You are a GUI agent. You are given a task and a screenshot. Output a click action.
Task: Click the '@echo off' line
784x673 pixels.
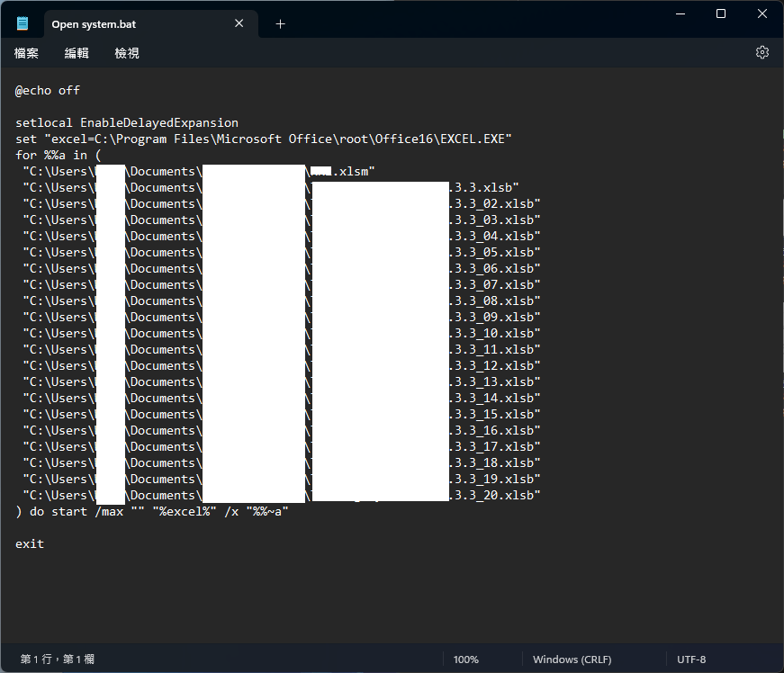point(48,91)
